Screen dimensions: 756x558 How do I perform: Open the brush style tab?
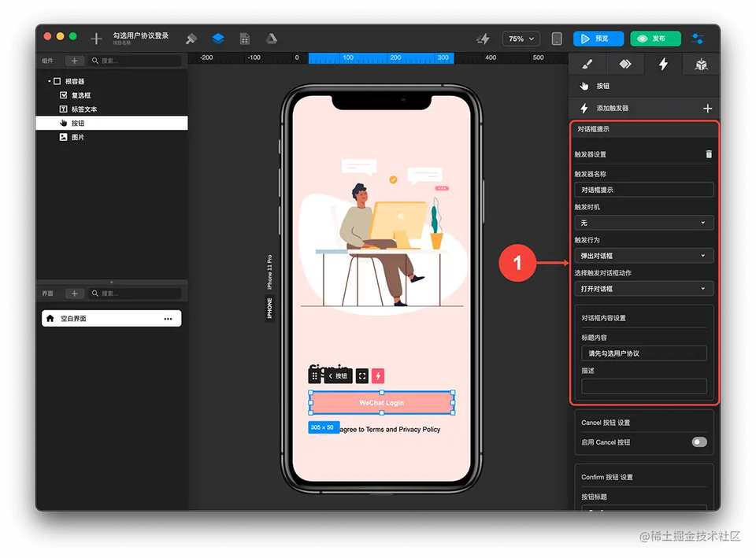pyautogui.click(x=587, y=64)
